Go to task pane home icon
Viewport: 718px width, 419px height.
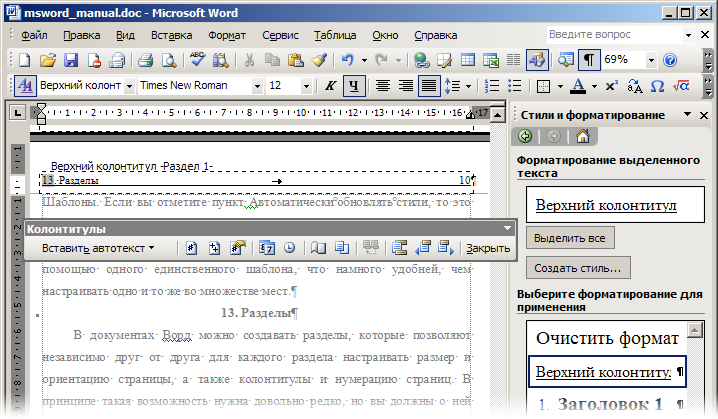coord(582,136)
